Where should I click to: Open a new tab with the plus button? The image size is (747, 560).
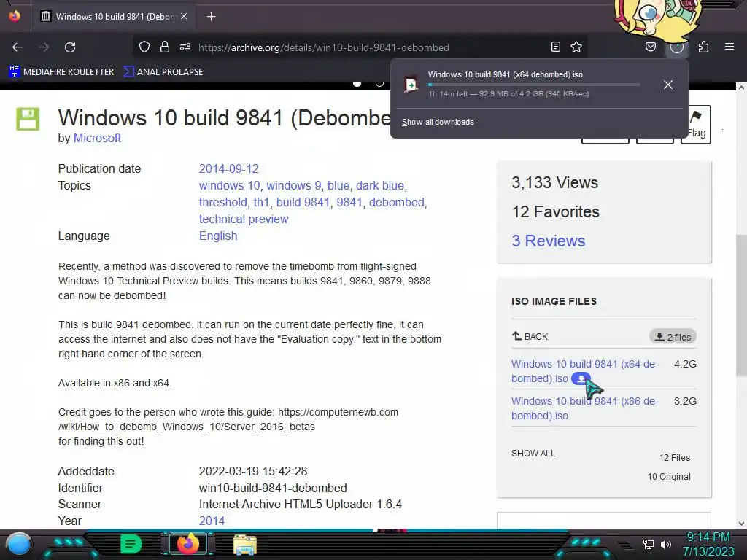coord(211,17)
